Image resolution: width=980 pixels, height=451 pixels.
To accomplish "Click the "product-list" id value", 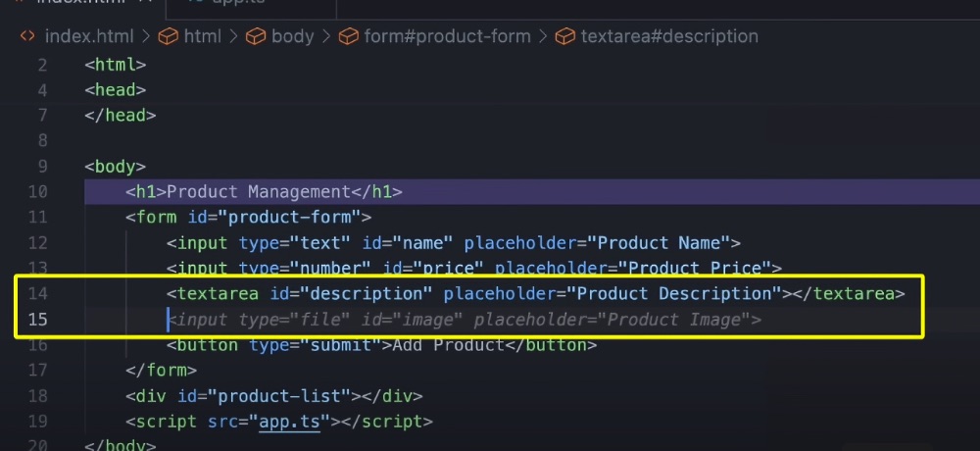I will pos(278,396).
